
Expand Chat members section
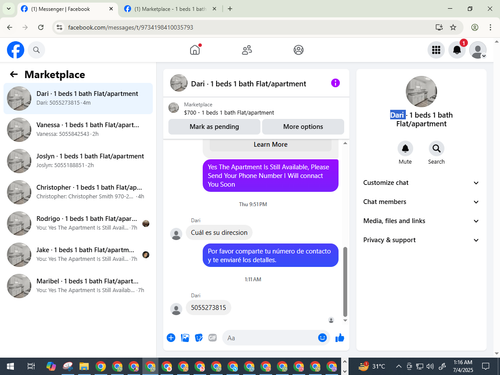click(421, 202)
